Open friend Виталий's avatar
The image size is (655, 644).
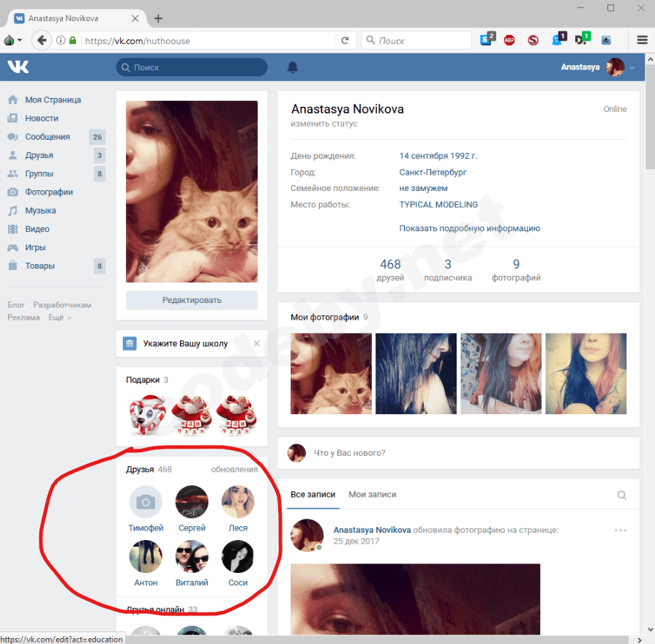click(192, 556)
